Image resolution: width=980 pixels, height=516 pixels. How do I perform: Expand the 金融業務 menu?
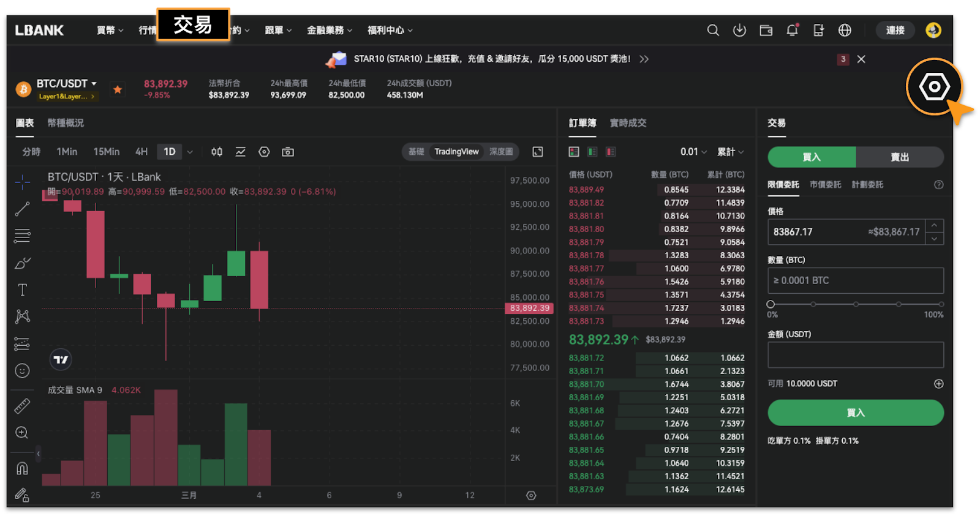click(x=330, y=30)
